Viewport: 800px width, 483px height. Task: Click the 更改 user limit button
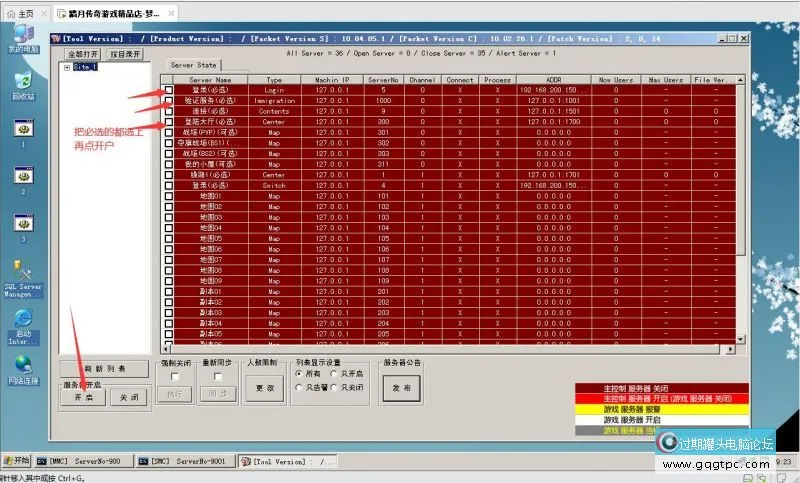265,388
